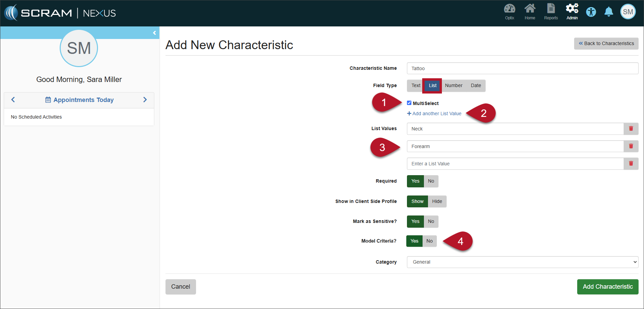
Task: Select the Number field type
Action: 453,86
